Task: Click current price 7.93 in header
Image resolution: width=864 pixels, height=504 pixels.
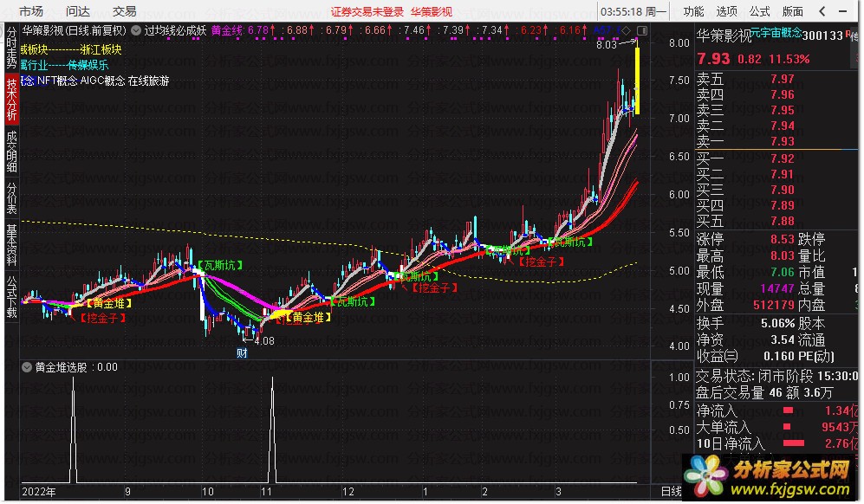Action: (x=713, y=58)
